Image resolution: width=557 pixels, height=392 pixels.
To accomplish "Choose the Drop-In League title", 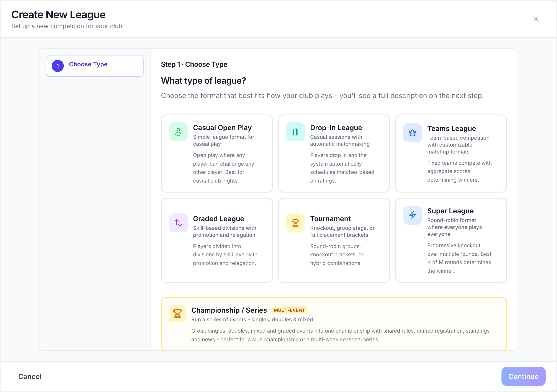I will tap(336, 127).
